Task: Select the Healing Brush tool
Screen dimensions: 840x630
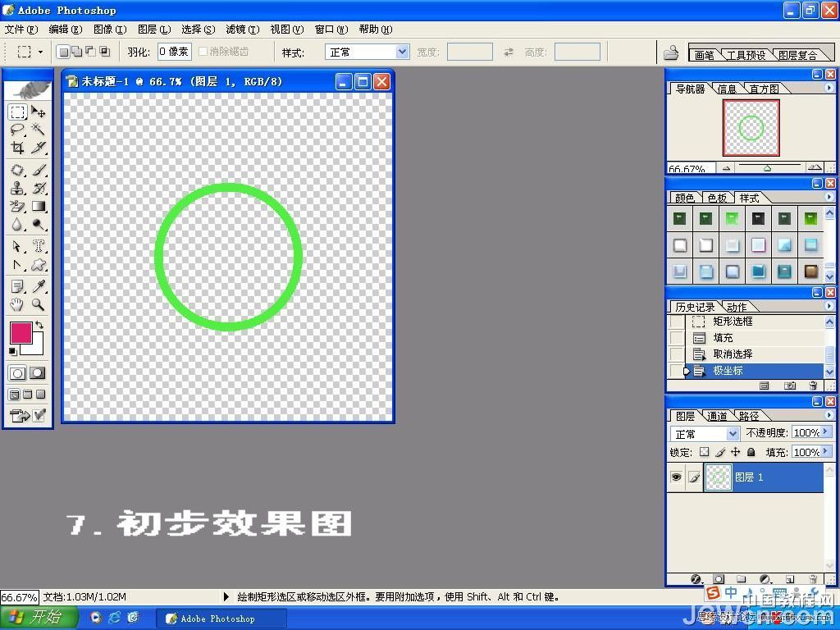Action: coord(18,171)
